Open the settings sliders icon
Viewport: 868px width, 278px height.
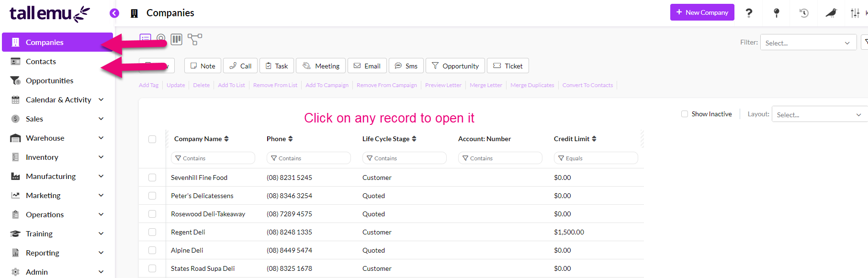click(x=855, y=13)
